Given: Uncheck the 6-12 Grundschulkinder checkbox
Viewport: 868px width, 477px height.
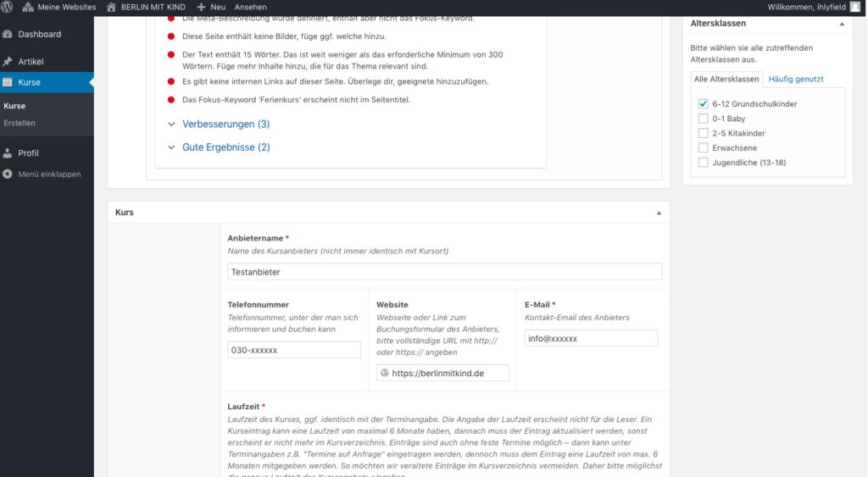Looking at the screenshot, I should pos(703,104).
